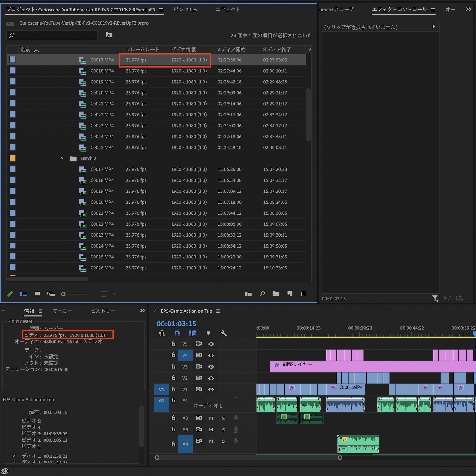
Task: Click the add marker icon in timeline
Action: pyautogui.click(x=208, y=334)
